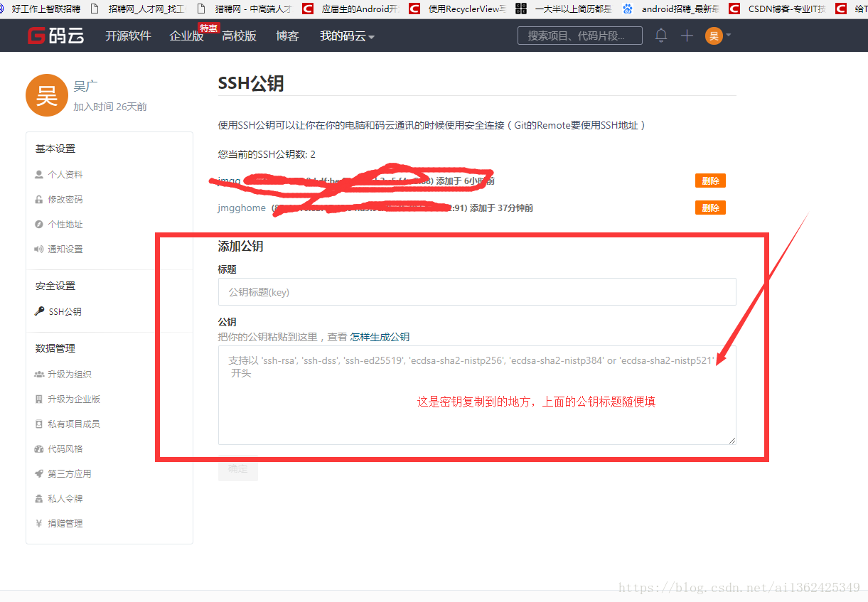Click the large 吴 profile avatar

(x=46, y=95)
